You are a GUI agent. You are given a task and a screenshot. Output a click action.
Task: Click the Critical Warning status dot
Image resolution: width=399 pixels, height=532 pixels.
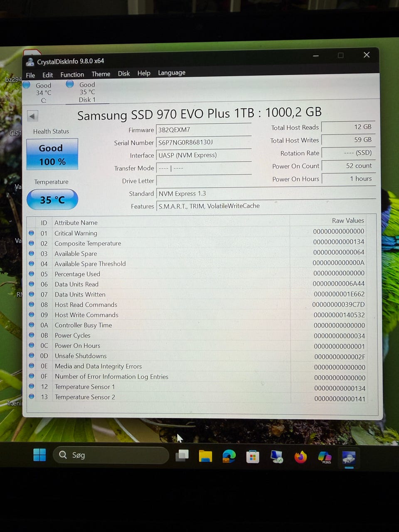[x=32, y=233]
